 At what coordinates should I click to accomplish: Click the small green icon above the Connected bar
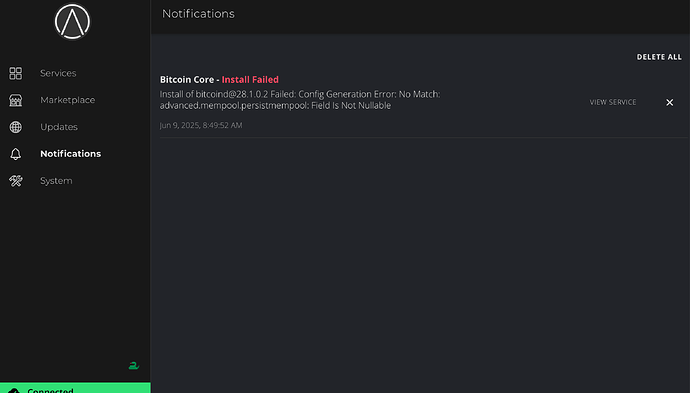[x=134, y=365]
